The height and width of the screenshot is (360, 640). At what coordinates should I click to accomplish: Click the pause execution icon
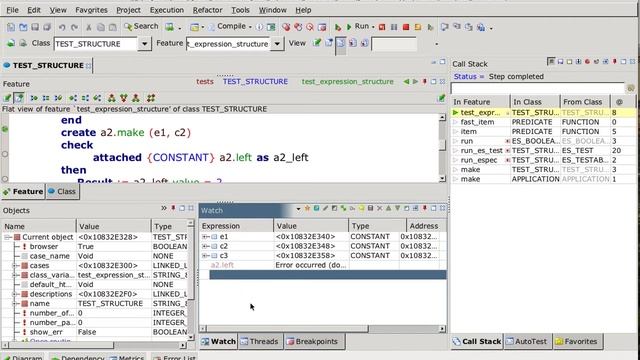click(x=394, y=27)
